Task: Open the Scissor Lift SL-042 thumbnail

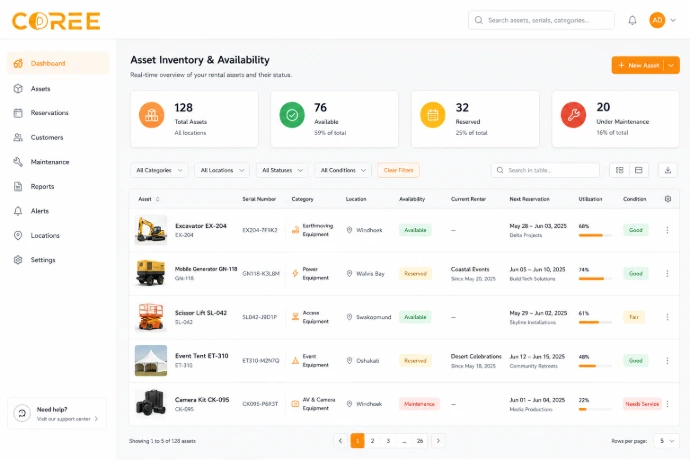Action: pos(151,316)
